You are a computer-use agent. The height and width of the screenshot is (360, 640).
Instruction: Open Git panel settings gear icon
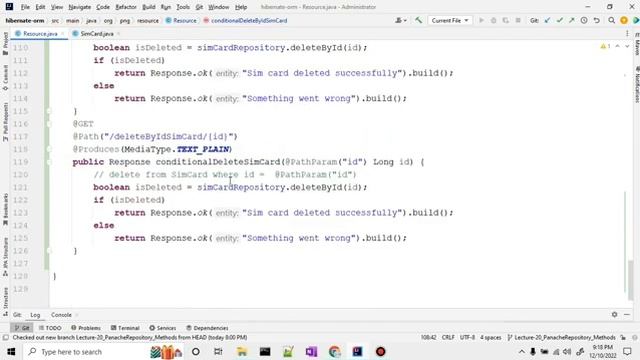[614, 314]
